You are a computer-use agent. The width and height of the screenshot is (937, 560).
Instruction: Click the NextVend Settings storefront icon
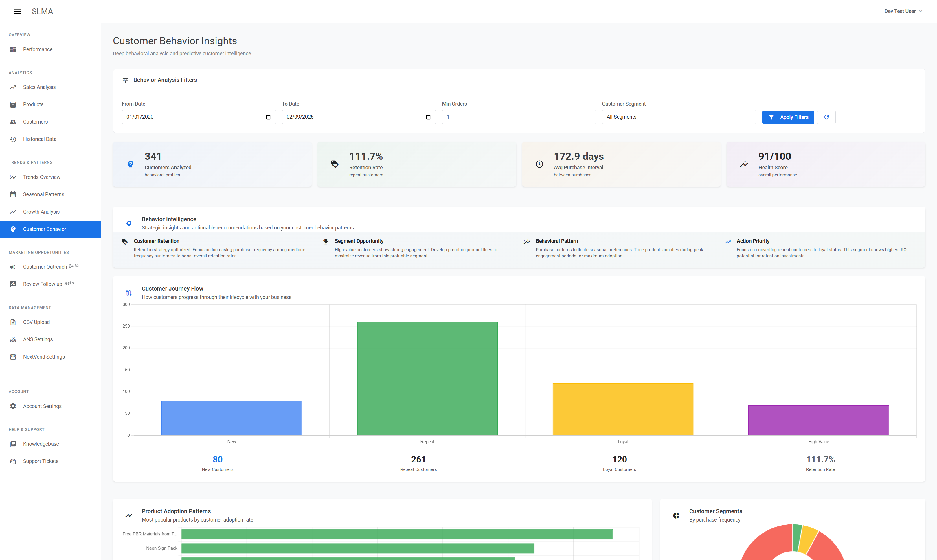click(x=13, y=357)
